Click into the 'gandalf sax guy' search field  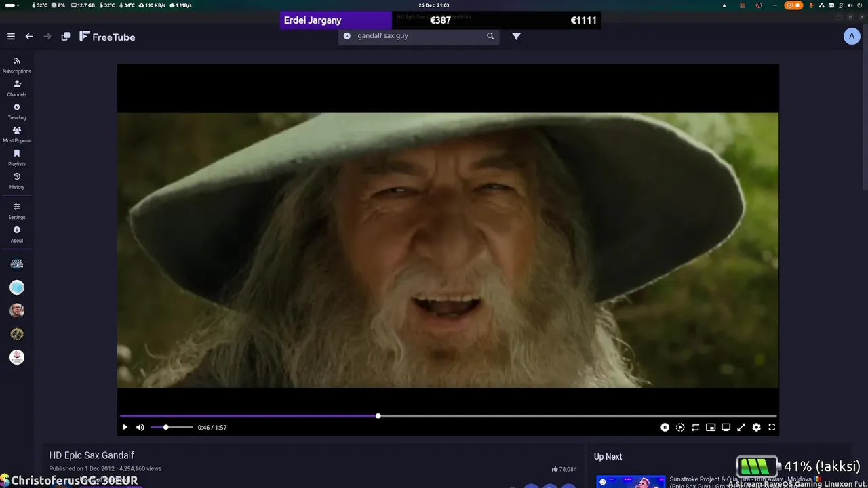point(418,36)
